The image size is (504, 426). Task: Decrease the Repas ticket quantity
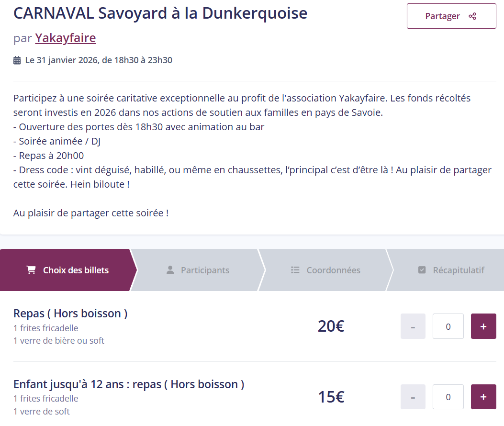413,326
